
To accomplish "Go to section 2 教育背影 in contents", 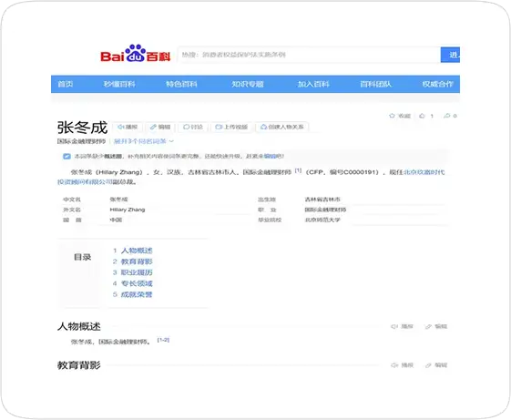I will (x=137, y=261).
